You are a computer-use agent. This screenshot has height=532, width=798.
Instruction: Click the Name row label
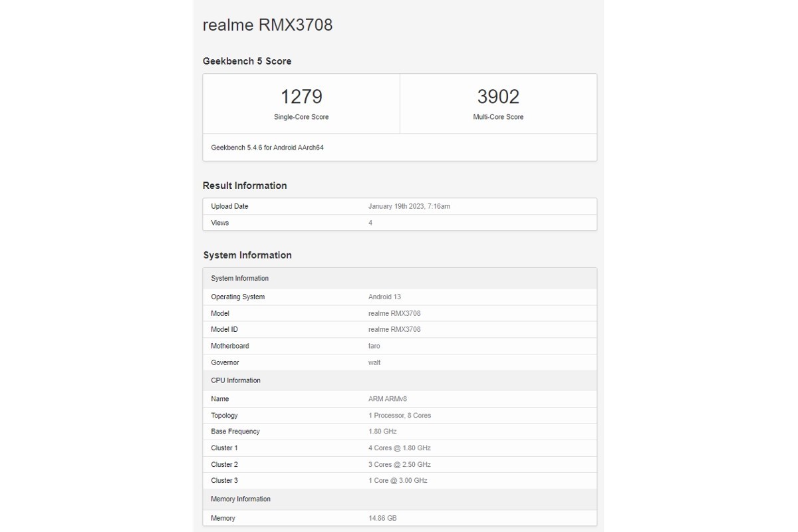[219, 399]
